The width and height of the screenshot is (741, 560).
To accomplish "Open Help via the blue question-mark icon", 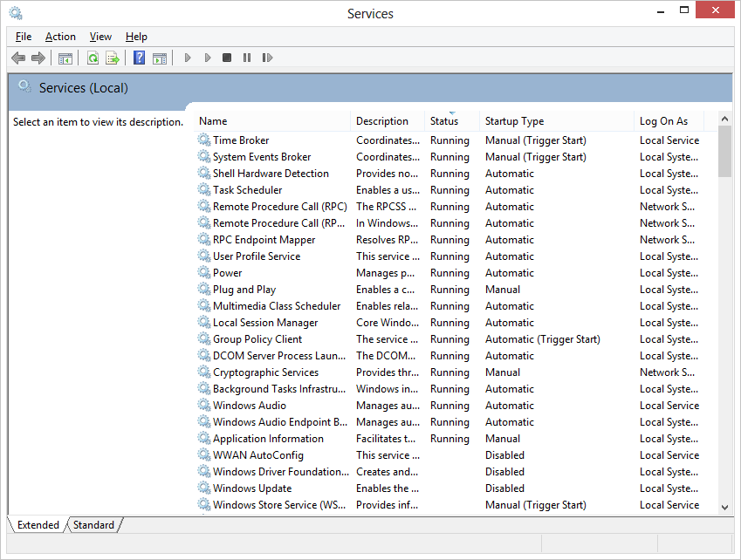I will 140,58.
